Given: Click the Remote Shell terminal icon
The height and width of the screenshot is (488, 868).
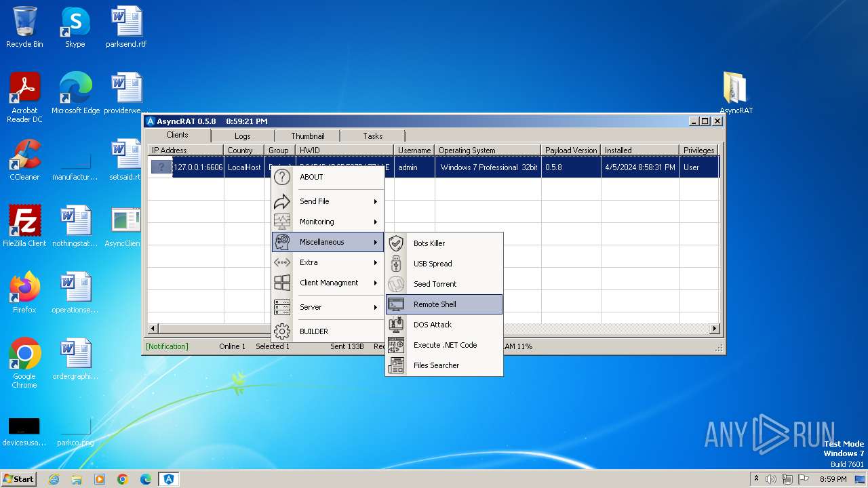Looking at the screenshot, I should pyautogui.click(x=396, y=304).
